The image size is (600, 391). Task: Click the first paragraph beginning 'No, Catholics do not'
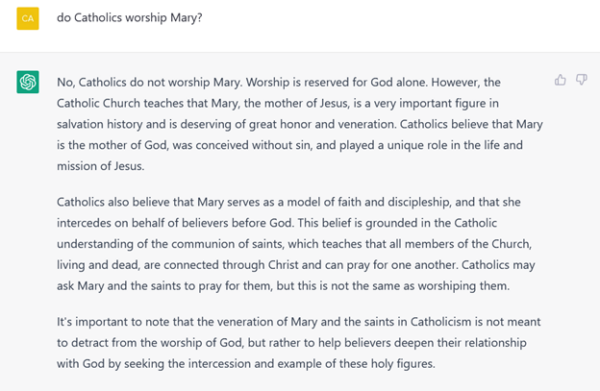pos(300,124)
